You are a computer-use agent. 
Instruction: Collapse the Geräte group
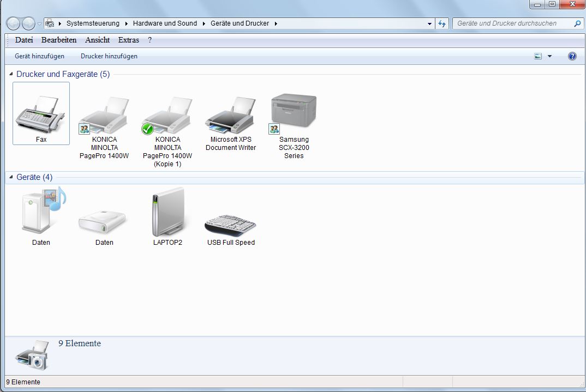pyautogui.click(x=11, y=177)
